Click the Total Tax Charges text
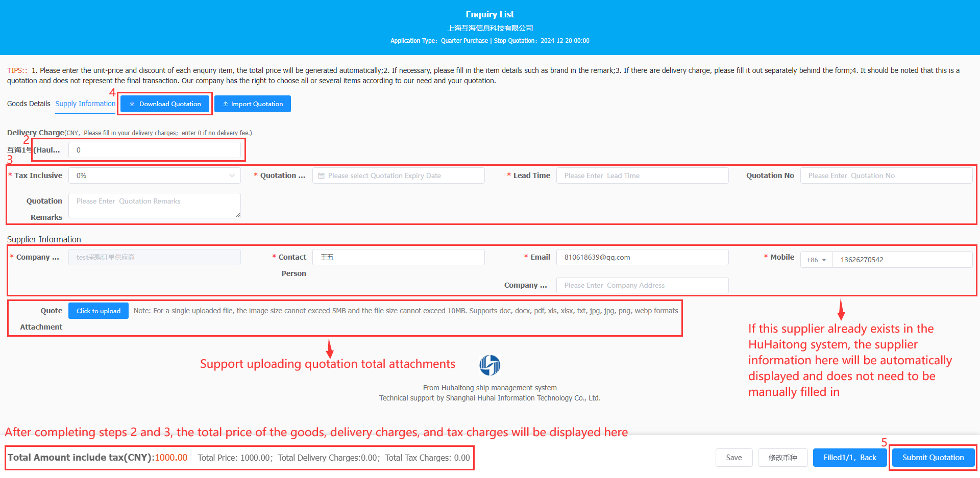This screenshot has height=478, width=980. [427, 458]
